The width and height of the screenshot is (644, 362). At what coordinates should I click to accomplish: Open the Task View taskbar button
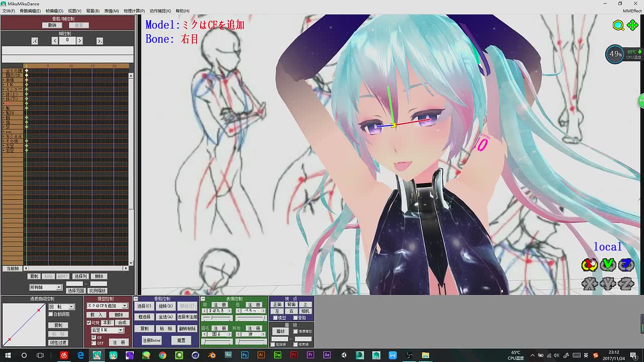click(x=40, y=355)
